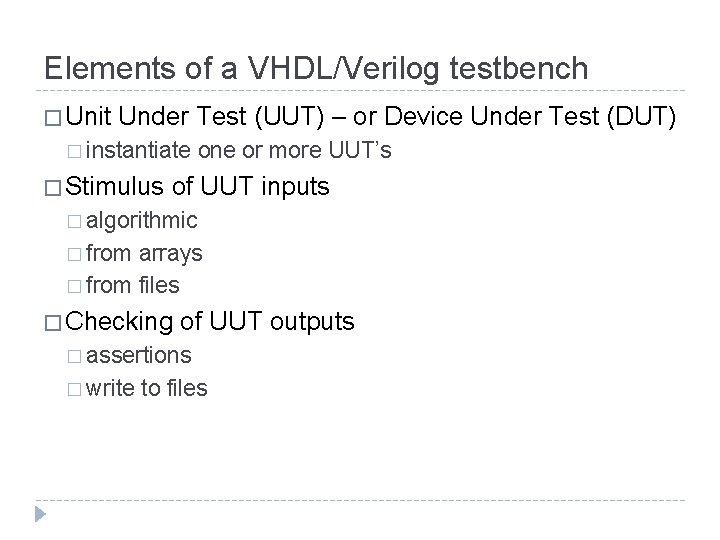The height and width of the screenshot is (540, 720).
Task: Click the word "algorithmic"
Action: 142,220
